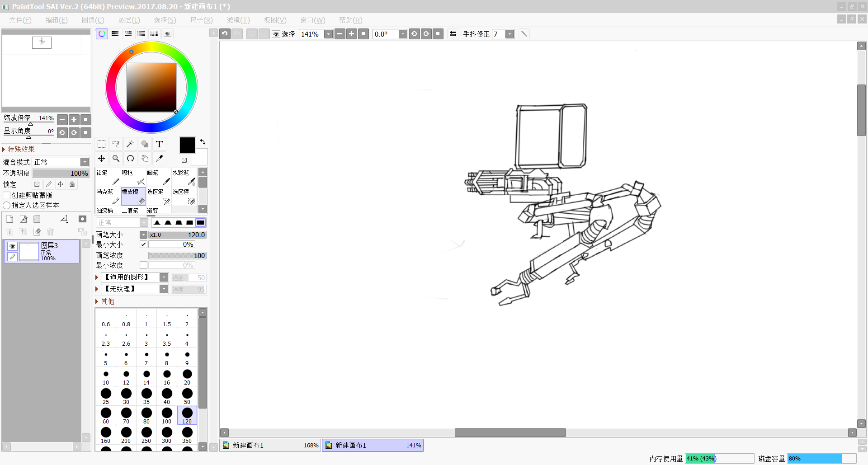The height and width of the screenshot is (465, 868).
Task: Select the 铅笔 pencil brush
Action: [108, 177]
